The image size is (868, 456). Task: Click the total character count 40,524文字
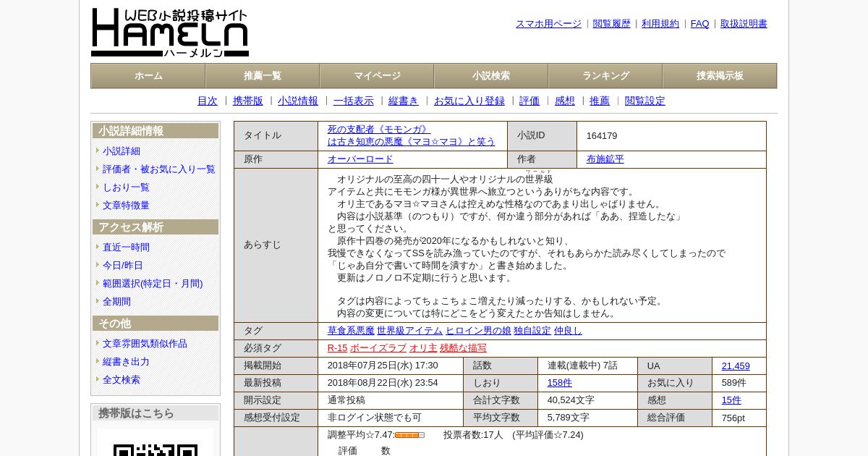coord(571,400)
